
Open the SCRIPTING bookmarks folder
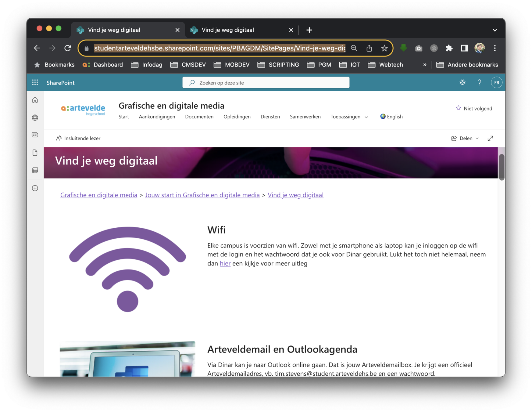(x=278, y=65)
